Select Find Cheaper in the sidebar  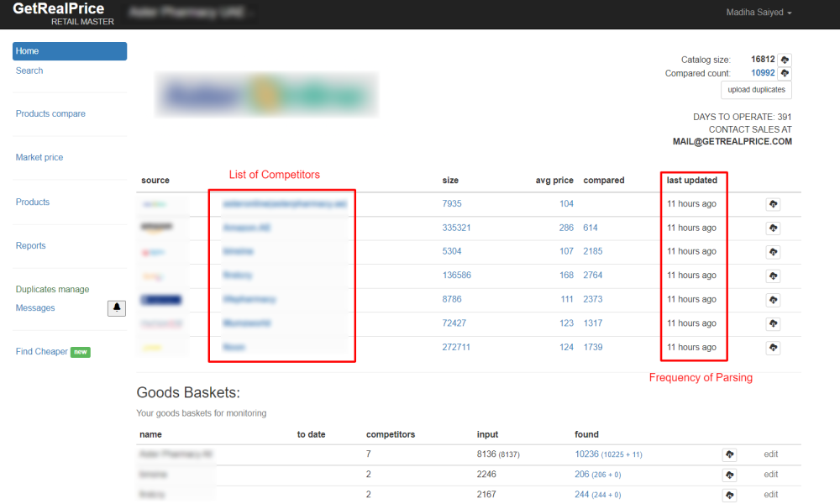[x=42, y=351]
